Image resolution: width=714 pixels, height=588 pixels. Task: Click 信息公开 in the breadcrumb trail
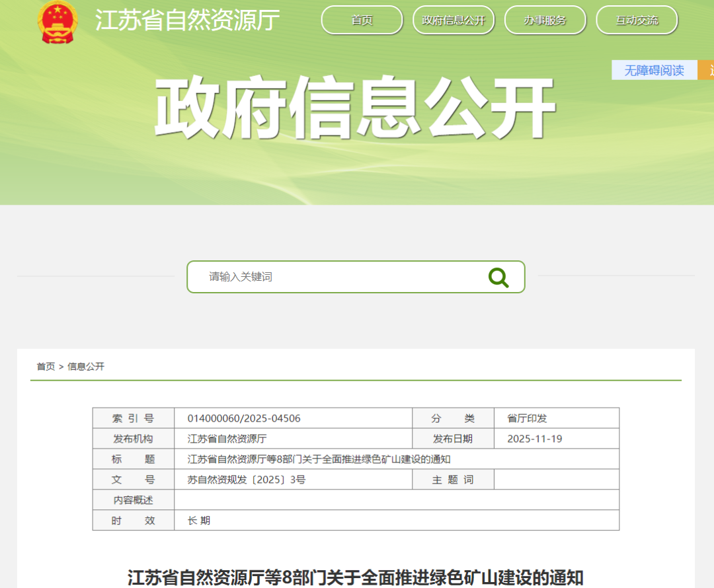(x=86, y=367)
